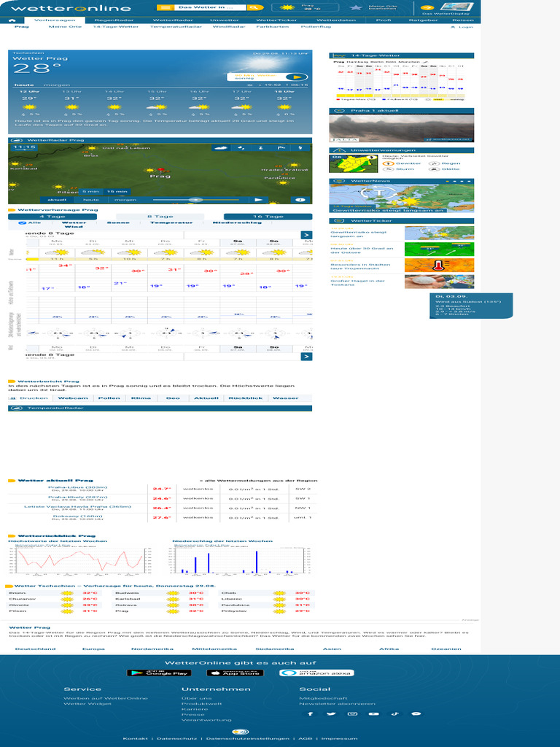Image resolution: width=560 pixels, height=747 pixels.
Task: Play the WetterRadar animation
Action: click(x=258, y=200)
